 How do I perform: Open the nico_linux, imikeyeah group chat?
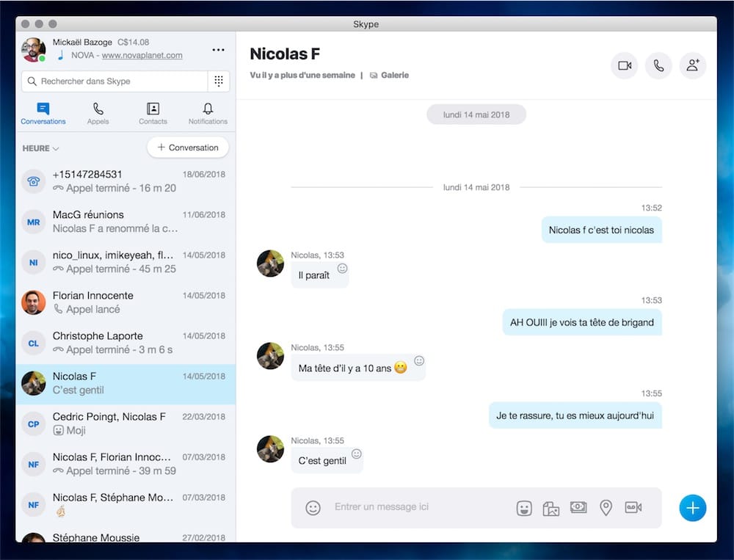(126, 262)
